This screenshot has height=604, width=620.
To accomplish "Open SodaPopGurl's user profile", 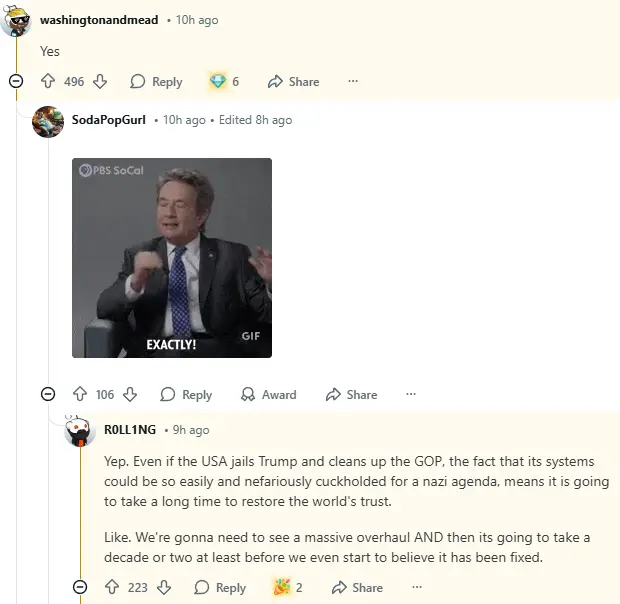I will (109, 120).
